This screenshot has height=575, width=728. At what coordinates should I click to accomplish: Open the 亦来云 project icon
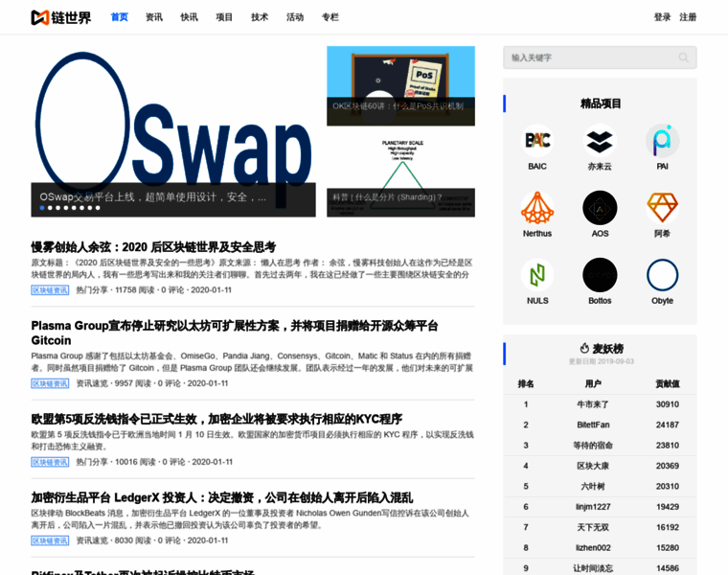point(600,140)
